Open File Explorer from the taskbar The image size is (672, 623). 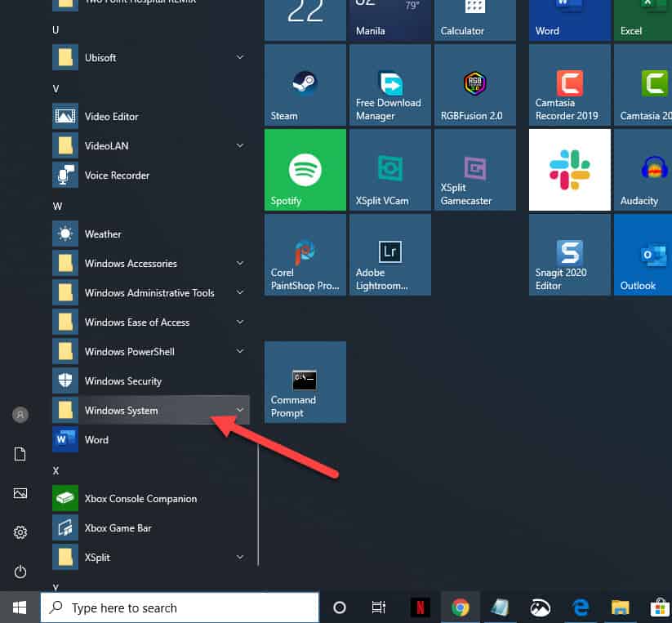[x=620, y=607]
